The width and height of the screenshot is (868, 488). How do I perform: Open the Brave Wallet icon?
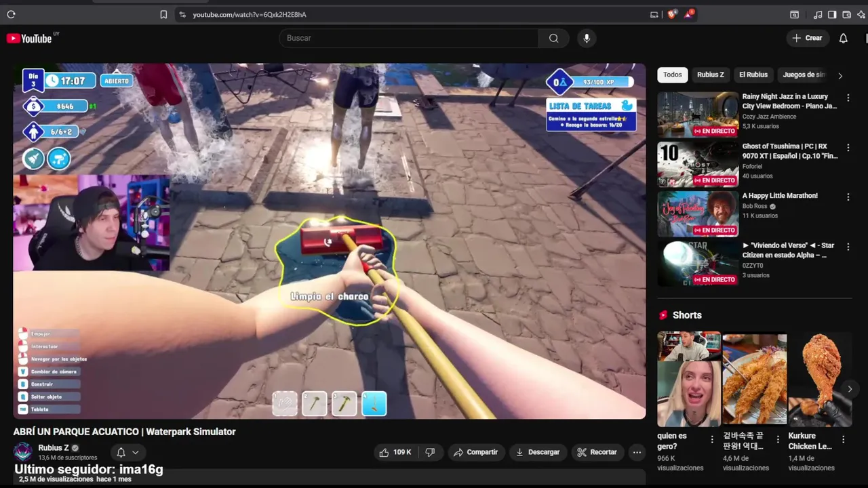click(847, 14)
